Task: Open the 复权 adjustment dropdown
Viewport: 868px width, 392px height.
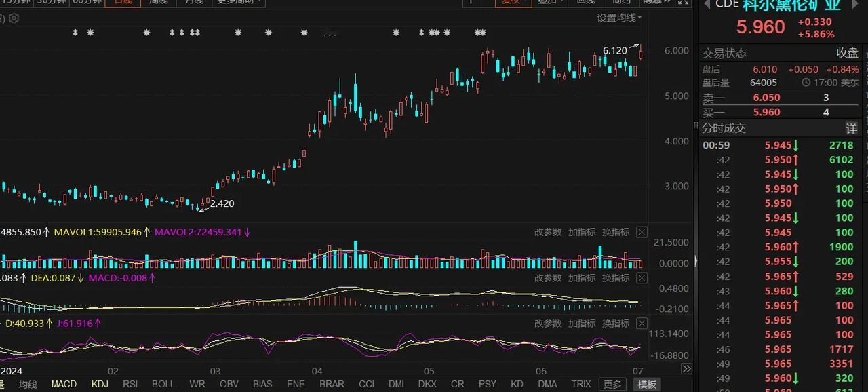Action: [x=513, y=2]
